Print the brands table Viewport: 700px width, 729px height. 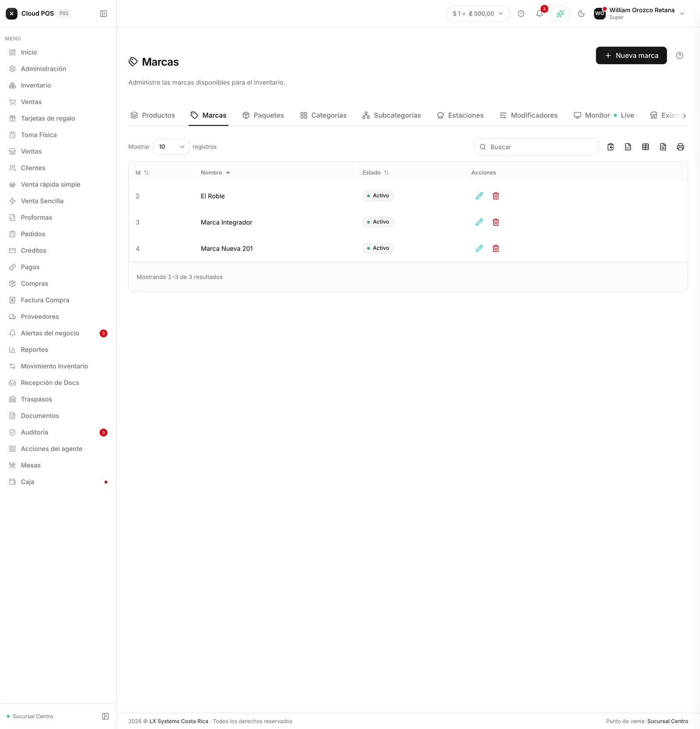pyautogui.click(x=681, y=147)
